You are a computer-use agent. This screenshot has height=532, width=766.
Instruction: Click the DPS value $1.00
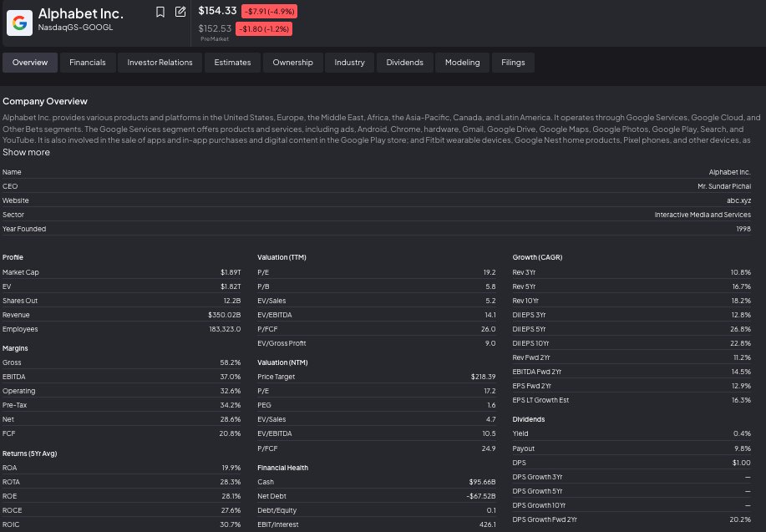coord(742,463)
